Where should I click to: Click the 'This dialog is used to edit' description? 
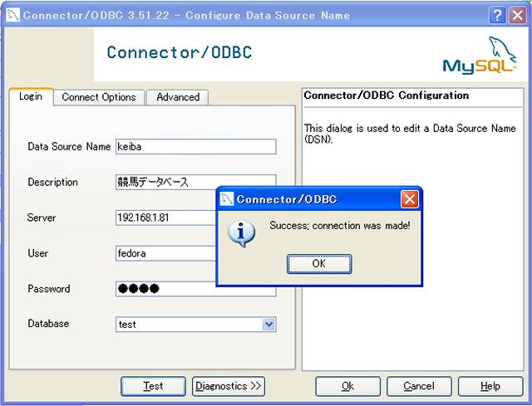[x=410, y=134]
